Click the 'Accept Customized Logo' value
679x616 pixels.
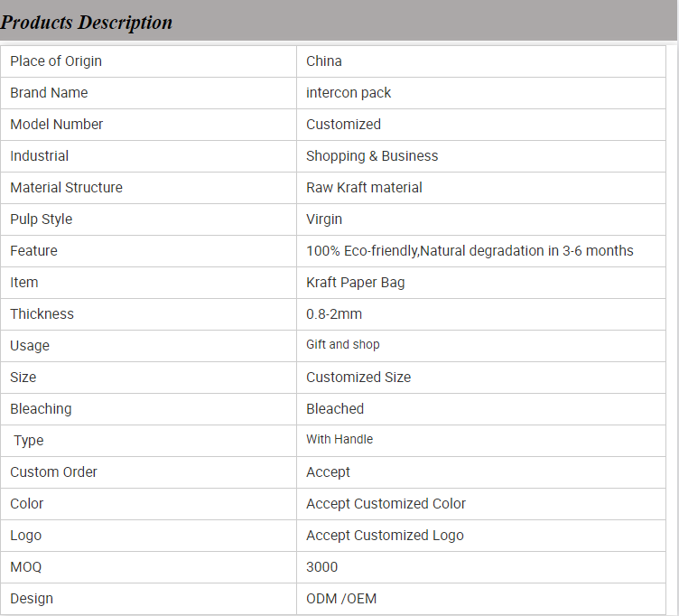click(385, 536)
